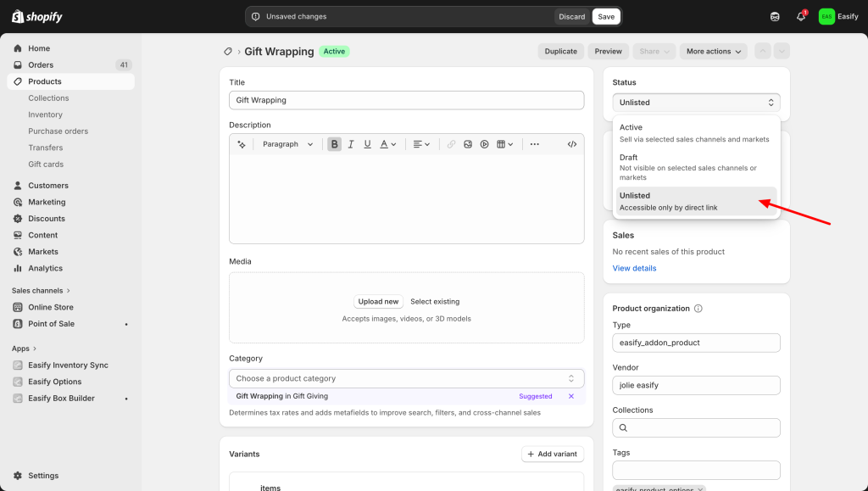Image resolution: width=868 pixels, height=491 pixels.
Task: Toggle italic formatting in description editor
Action: point(351,144)
